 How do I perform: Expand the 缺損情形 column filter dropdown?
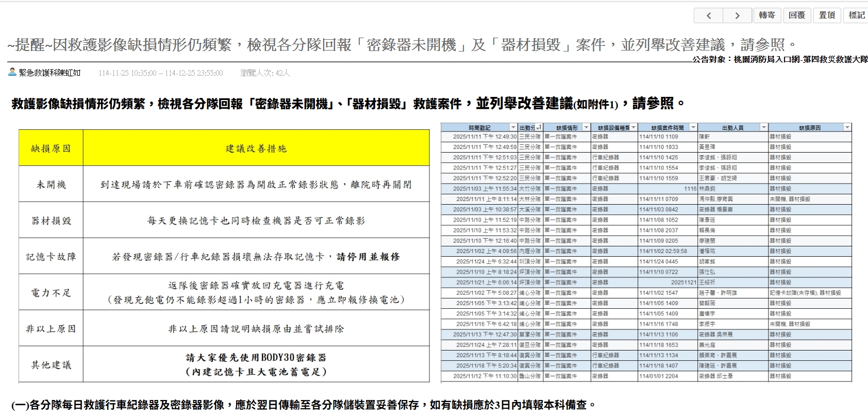[x=586, y=127]
